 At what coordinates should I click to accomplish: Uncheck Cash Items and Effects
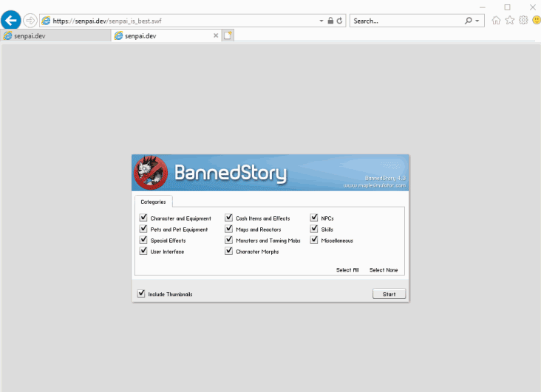pos(229,218)
